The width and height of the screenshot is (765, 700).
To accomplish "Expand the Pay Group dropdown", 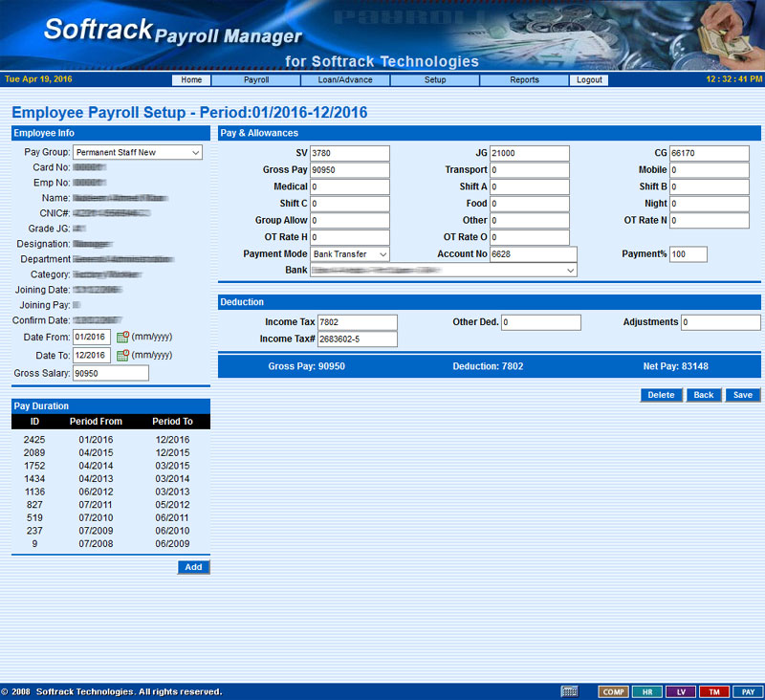I will tap(138, 152).
